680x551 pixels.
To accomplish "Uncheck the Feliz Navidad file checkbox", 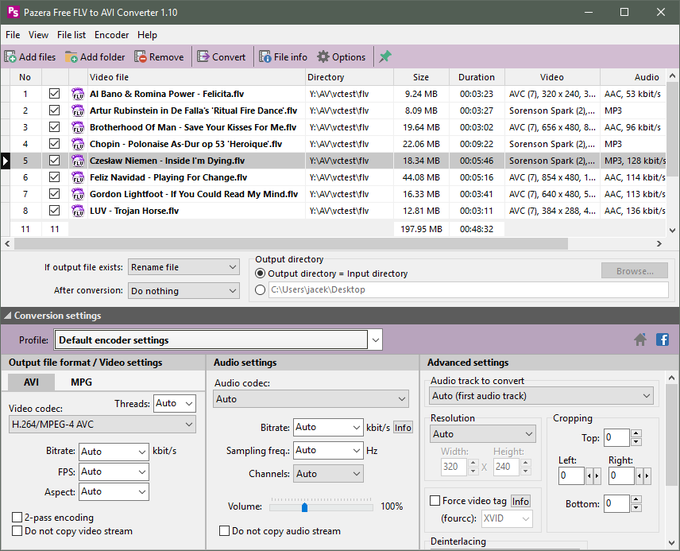I will (54, 177).
